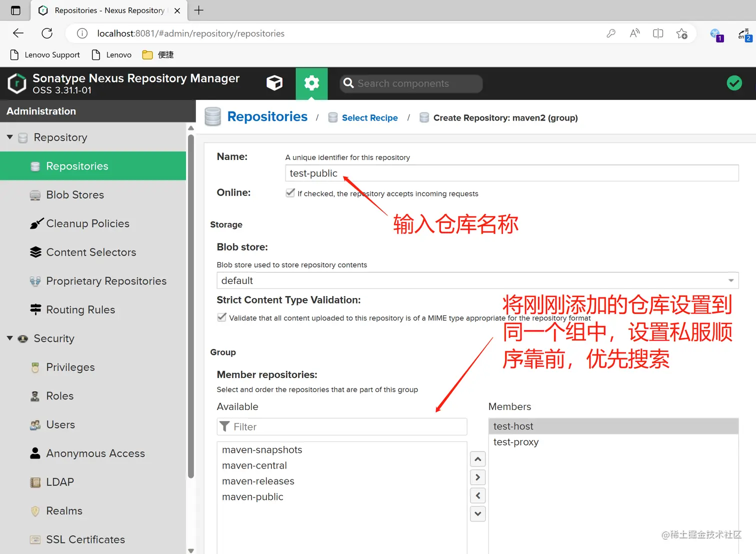Screen dimensions: 756x554
Task: Add selected repository to members arrow
Action: (478, 477)
